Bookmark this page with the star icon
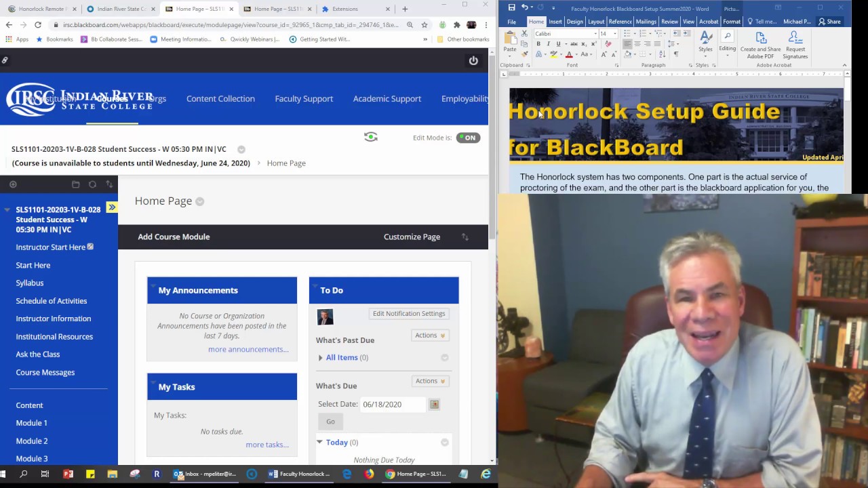Viewport: 868px width, 488px height. (425, 25)
